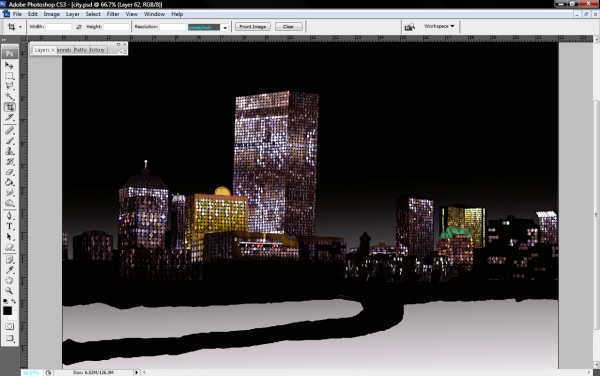Select the Crop tool in toolbox
Screen dimensions: 600x376
tap(9, 107)
